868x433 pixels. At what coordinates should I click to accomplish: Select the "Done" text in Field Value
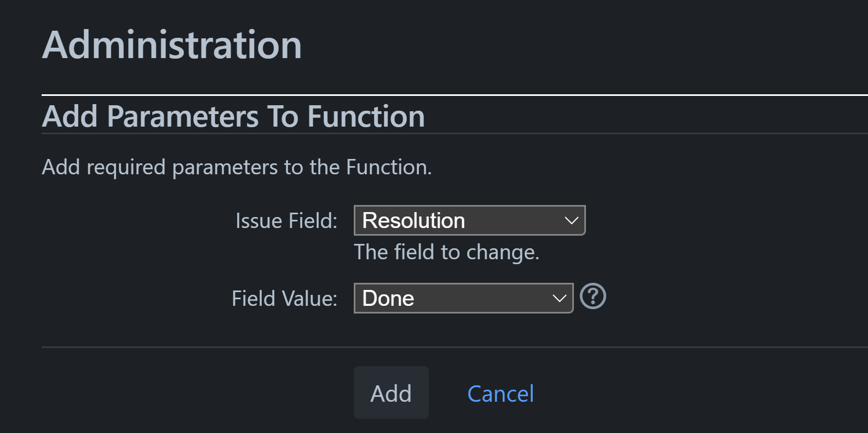coord(388,298)
